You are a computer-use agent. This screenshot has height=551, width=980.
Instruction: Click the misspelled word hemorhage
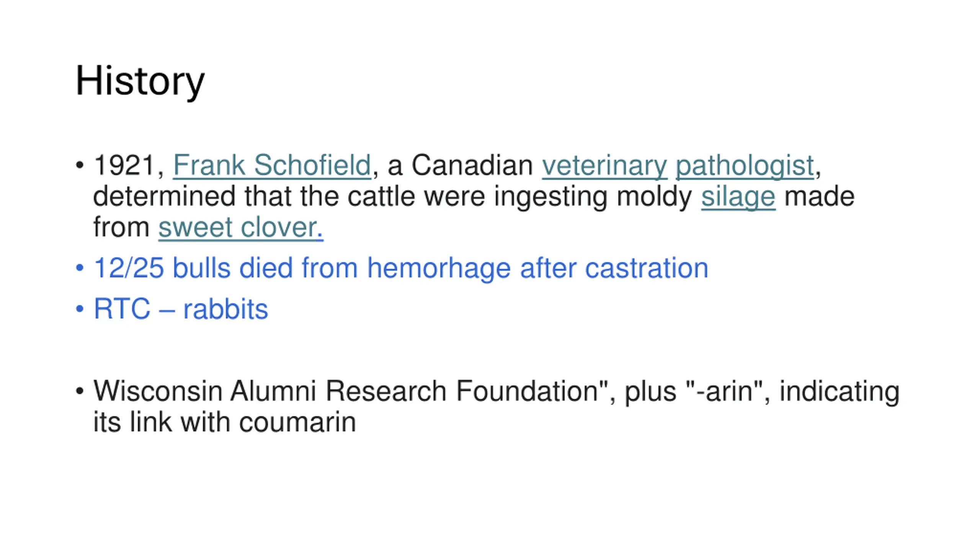439,268
